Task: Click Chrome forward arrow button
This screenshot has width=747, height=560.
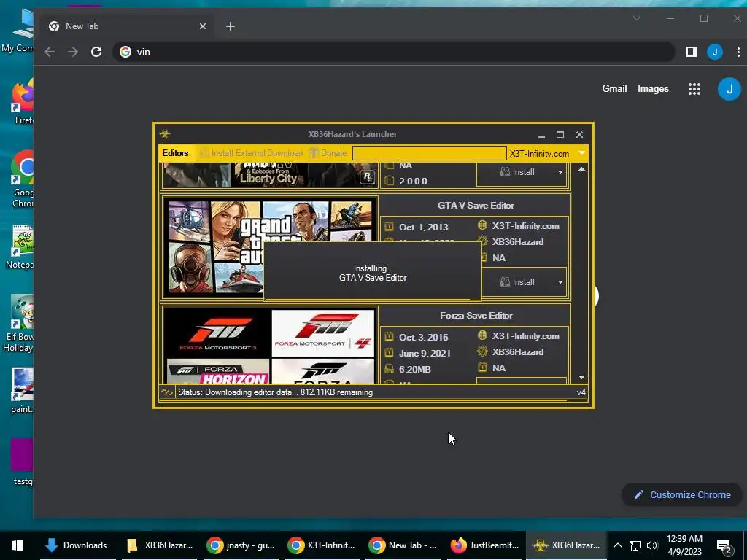Action: tap(73, 52)
